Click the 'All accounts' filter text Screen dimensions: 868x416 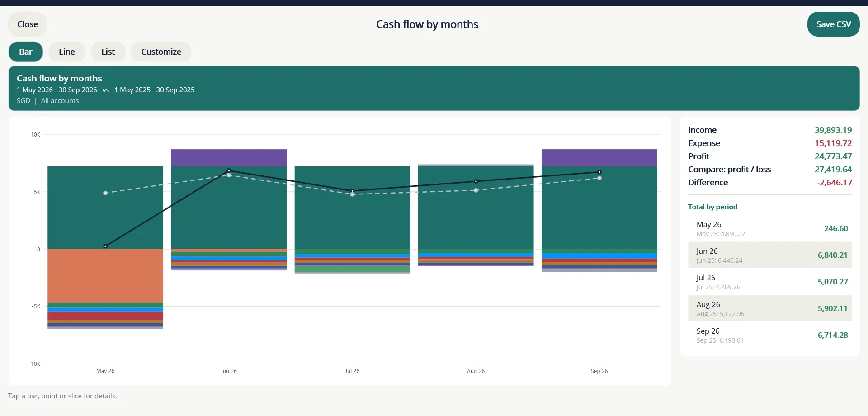coord(60,101)
